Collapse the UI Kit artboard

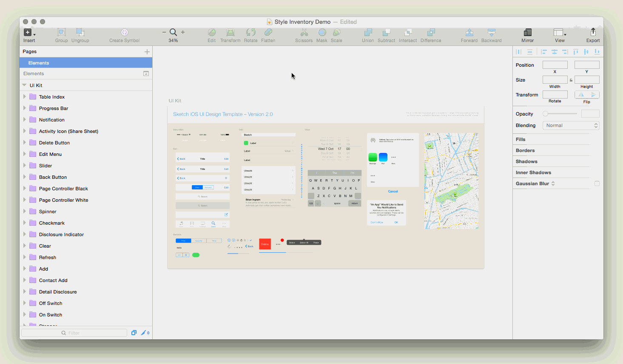[x=24, y=85]
